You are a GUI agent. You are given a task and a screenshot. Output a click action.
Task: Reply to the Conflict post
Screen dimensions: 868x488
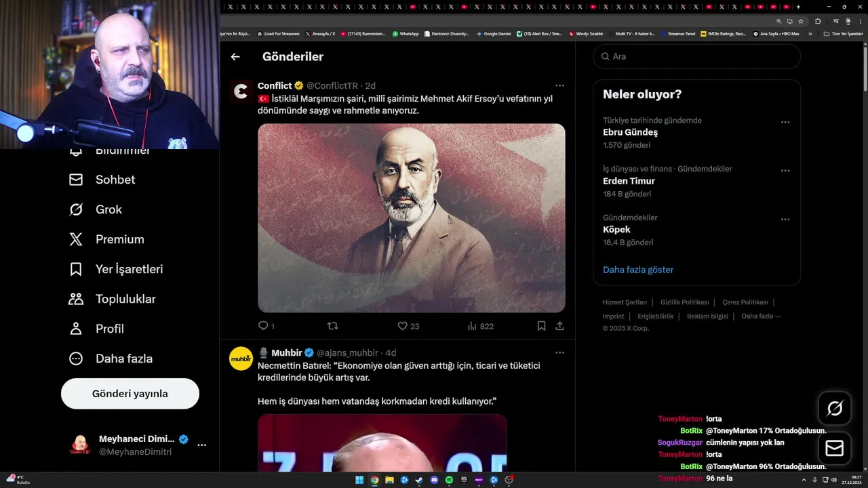coord(264,326)
